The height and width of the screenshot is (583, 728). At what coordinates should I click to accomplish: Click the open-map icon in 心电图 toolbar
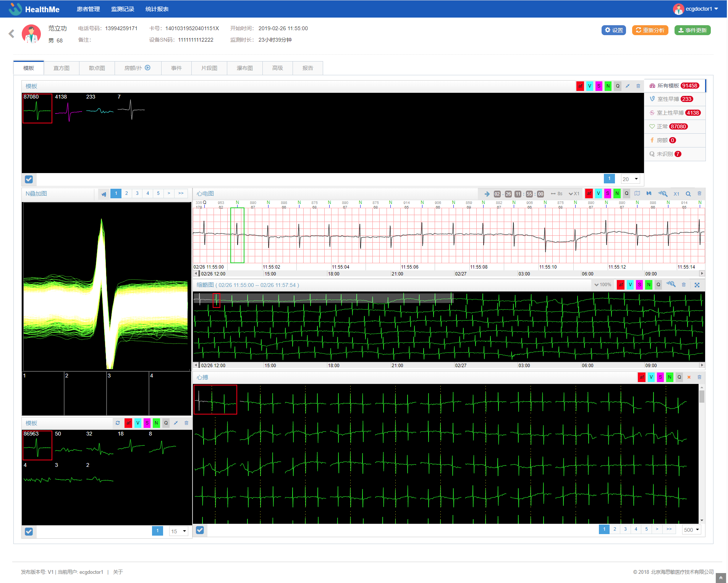click(637, 194)
